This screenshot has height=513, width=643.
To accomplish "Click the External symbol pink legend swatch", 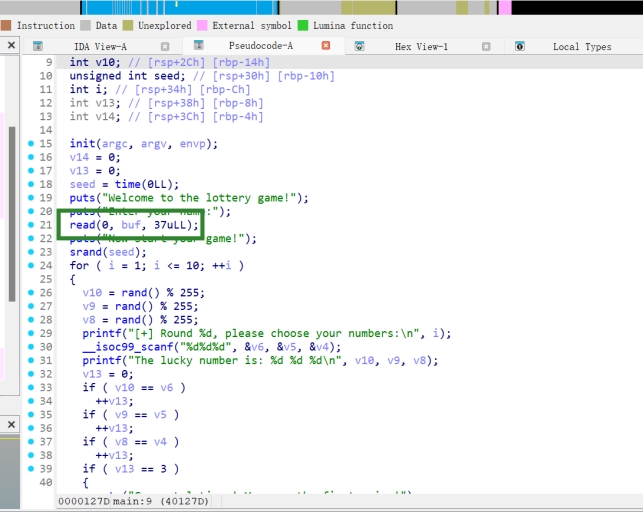I will pos(203,25).
